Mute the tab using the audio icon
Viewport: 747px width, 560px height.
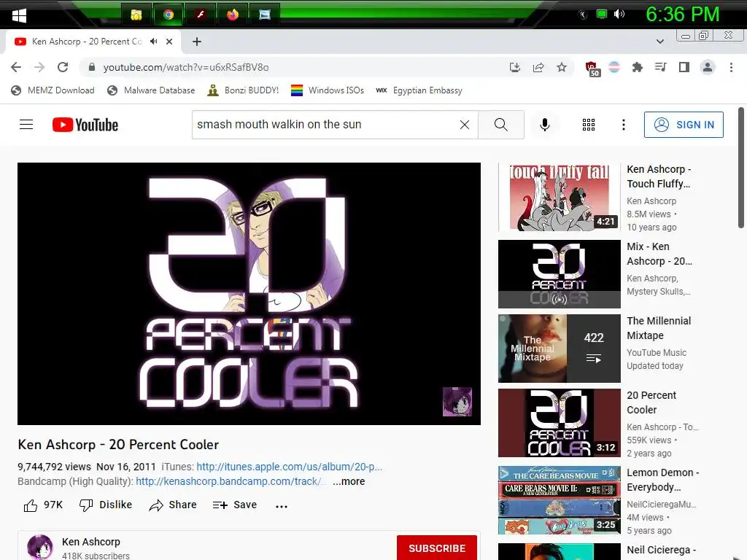coord(153,42)
